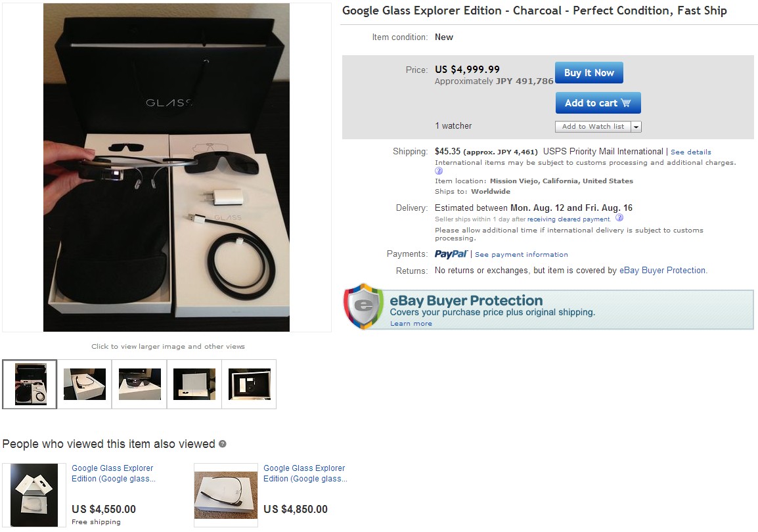This screenshot has width=758, height=532.
Task: Select the fifth thumbnail image
Action: (x=249, y=384)
